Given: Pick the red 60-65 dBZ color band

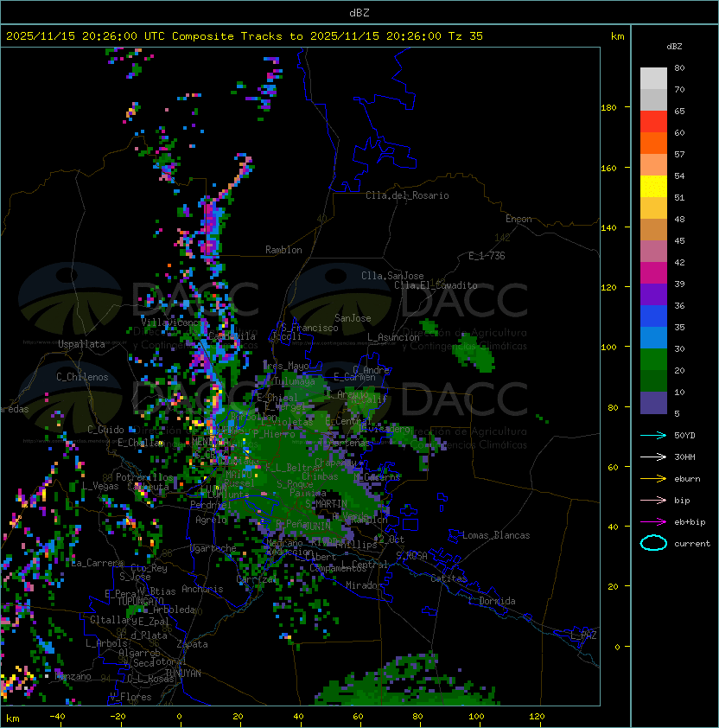Looking at the screenshot, I should pyautogui.click(x=653, y=122).
